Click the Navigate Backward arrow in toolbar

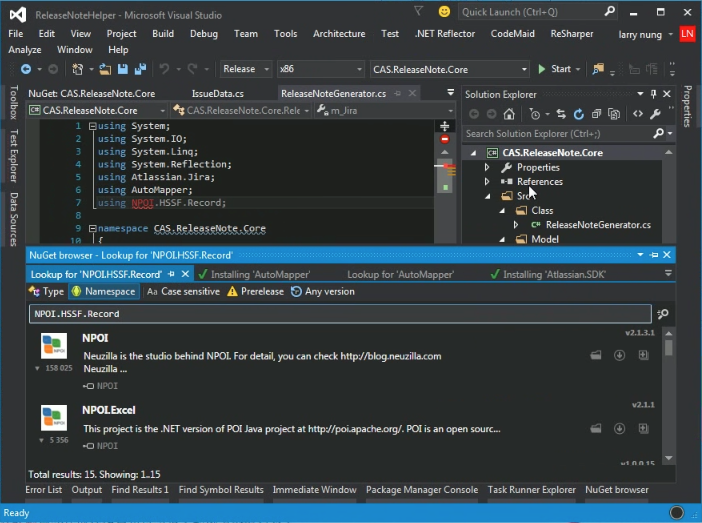(x=26, y=69)
